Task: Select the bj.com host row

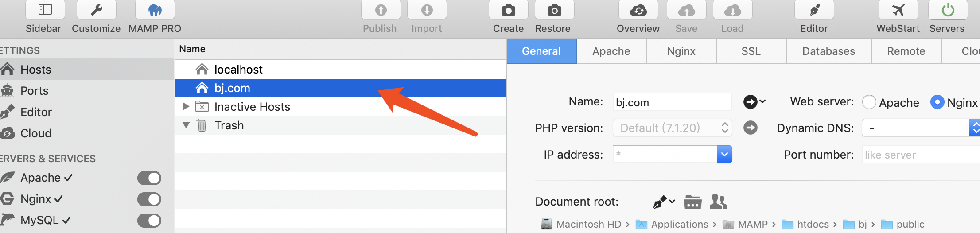Action: [x=341, y=88]
